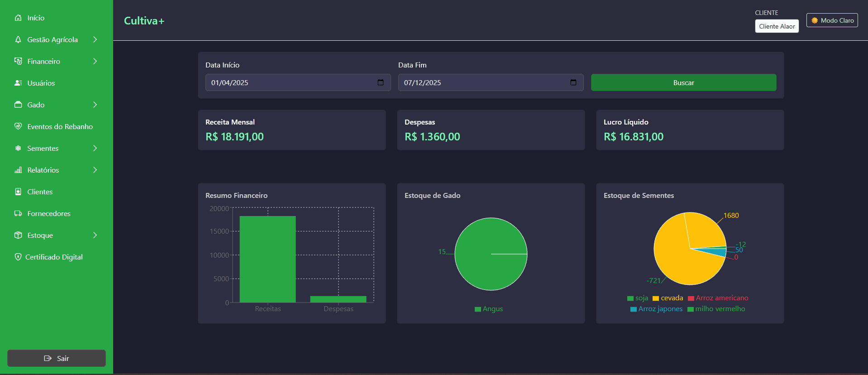Image resolution: width=868 pixels, height=375 pixels.
Task: Go to Início menu item
Action: point(57,18)
